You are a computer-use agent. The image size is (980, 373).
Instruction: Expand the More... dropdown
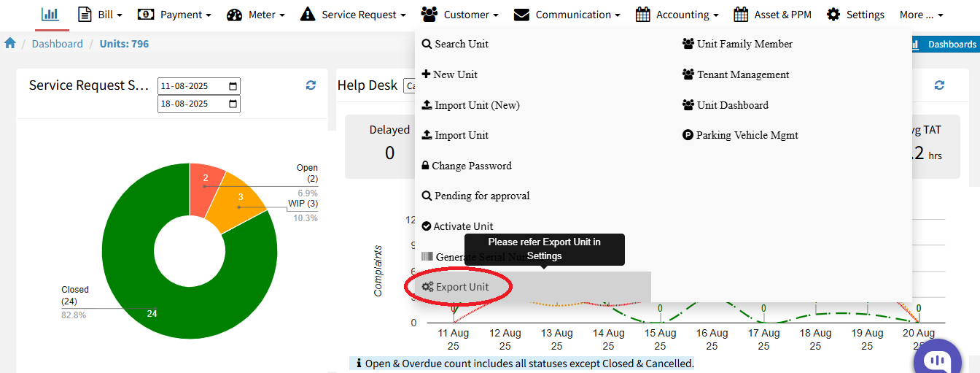[x=921, y=15]
